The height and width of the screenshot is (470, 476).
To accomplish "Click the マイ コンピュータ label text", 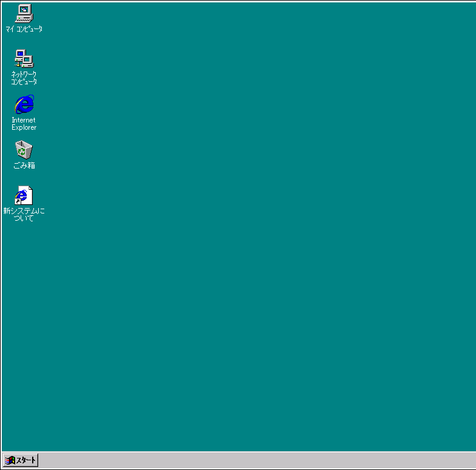I will (24, 29).
